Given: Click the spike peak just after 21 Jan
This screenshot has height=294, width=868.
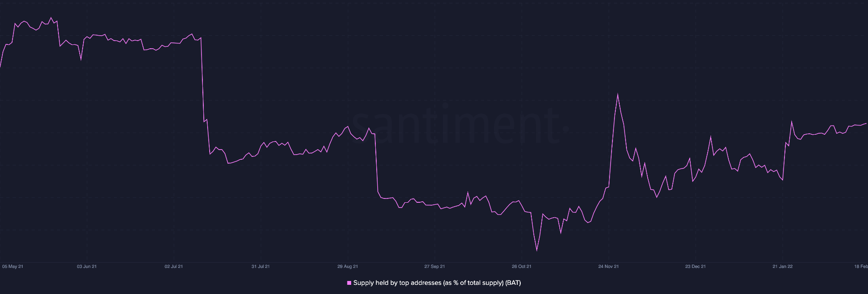Looking at the screenshot, I should click(x=792, y=122).
